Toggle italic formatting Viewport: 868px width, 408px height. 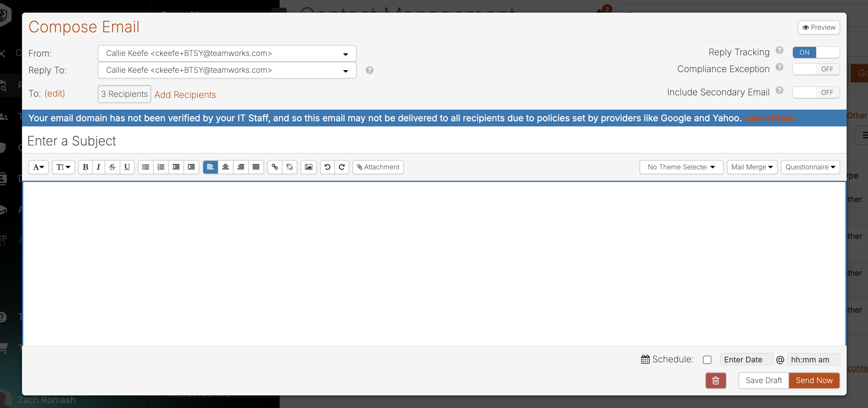(x=98, y=167)
